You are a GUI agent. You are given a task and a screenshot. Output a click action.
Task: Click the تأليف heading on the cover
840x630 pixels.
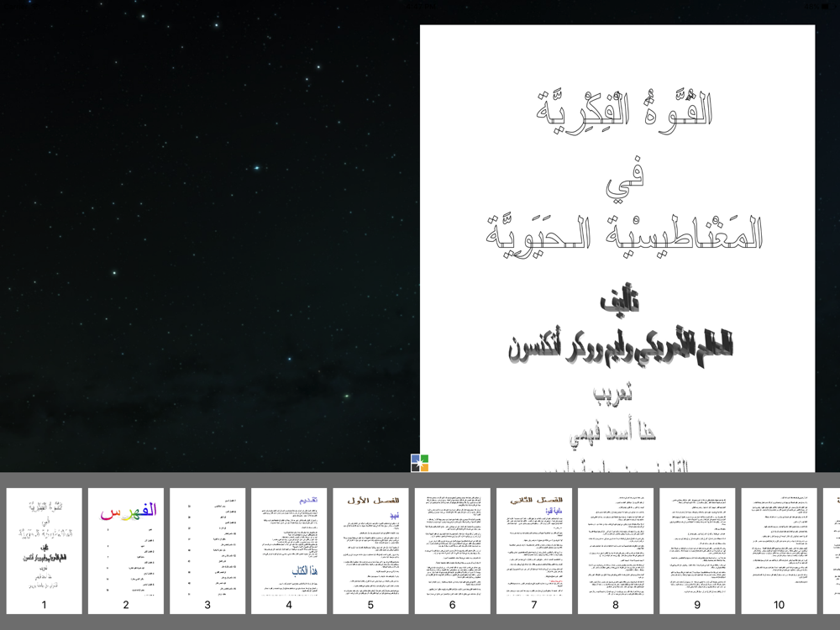619,304
